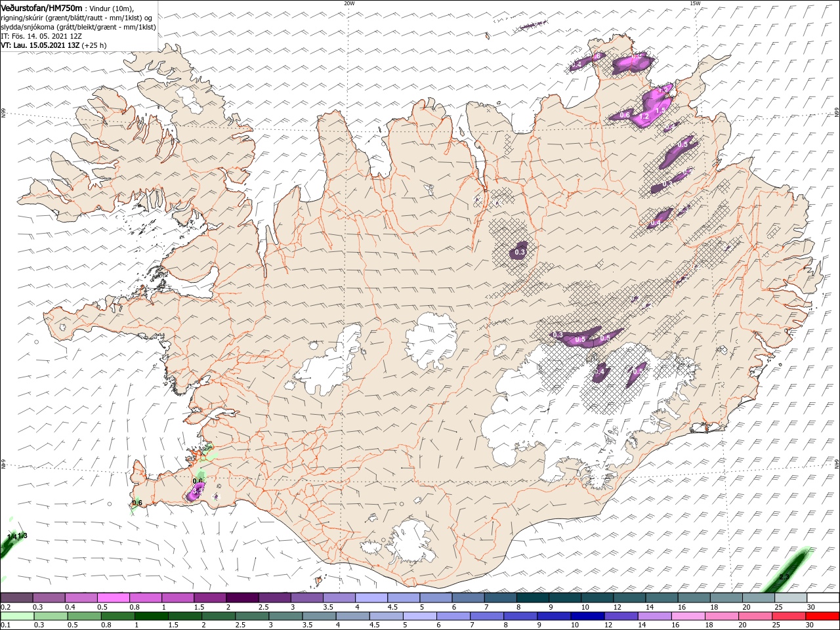Select deep blue swatch between 10 and 12, bottom legend row

click(x=586, y=616)
